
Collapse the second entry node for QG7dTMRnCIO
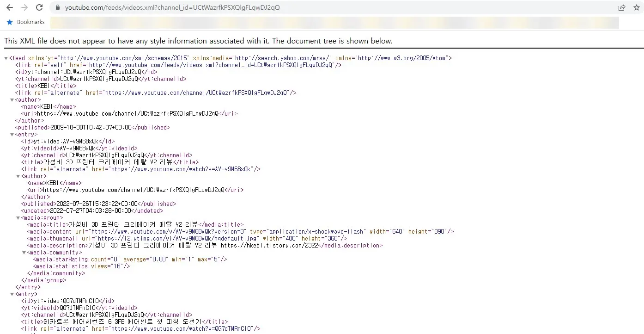(12, 294)
